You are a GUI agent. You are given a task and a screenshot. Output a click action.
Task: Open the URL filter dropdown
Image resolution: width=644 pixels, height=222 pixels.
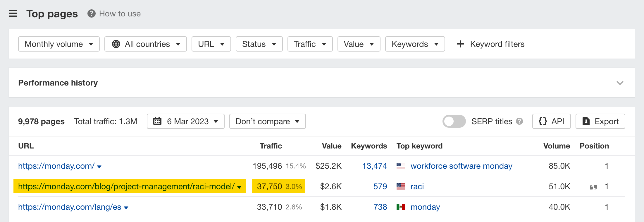pos(211,44)
